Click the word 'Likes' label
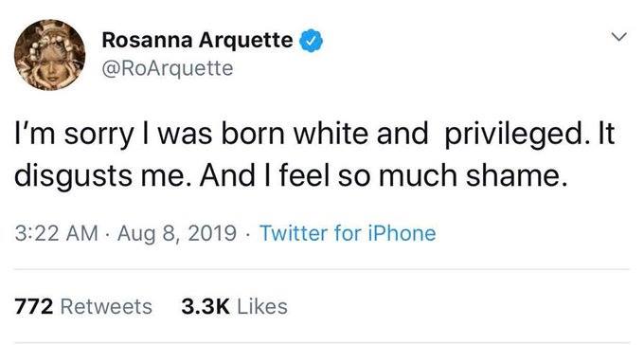 (262, 307)
